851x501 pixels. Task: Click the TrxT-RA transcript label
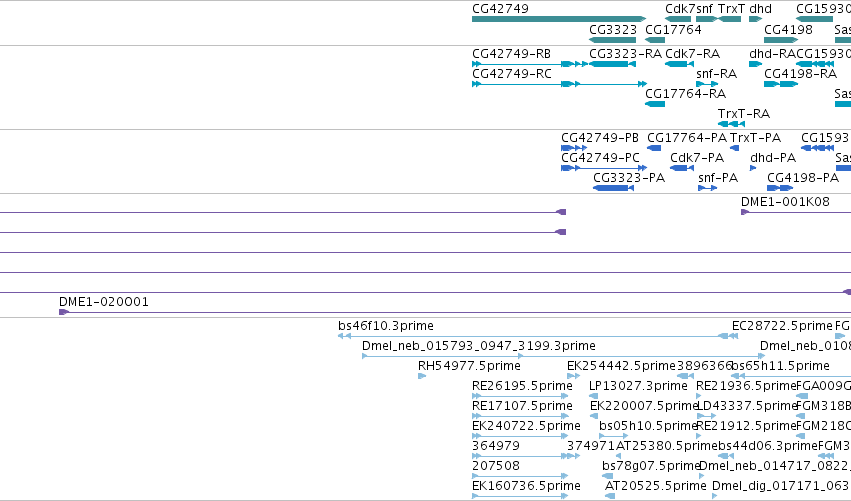click(x=744, y=114)
